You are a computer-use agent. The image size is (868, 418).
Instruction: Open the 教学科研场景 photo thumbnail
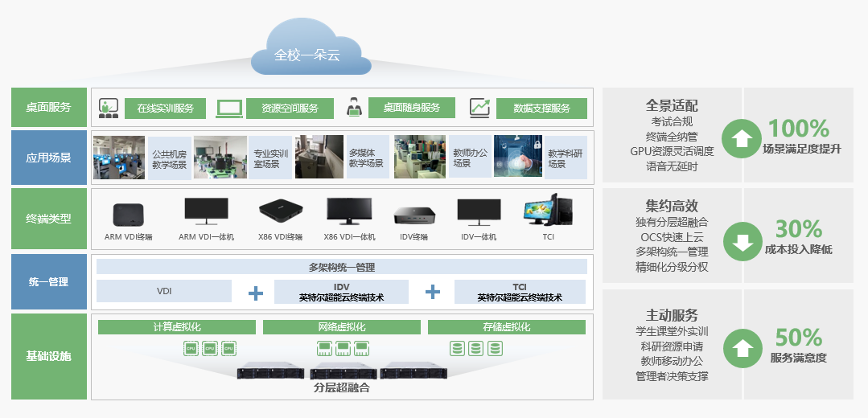[518, 157]
